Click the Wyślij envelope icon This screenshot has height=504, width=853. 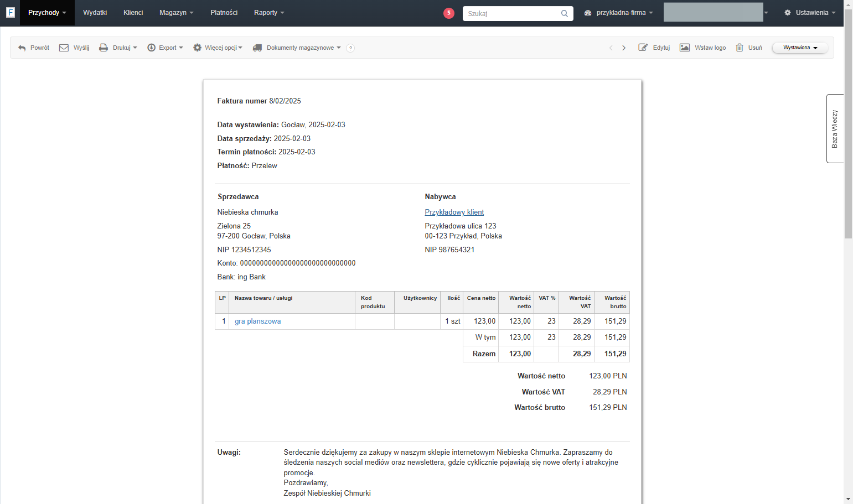[x=64, y=48]
